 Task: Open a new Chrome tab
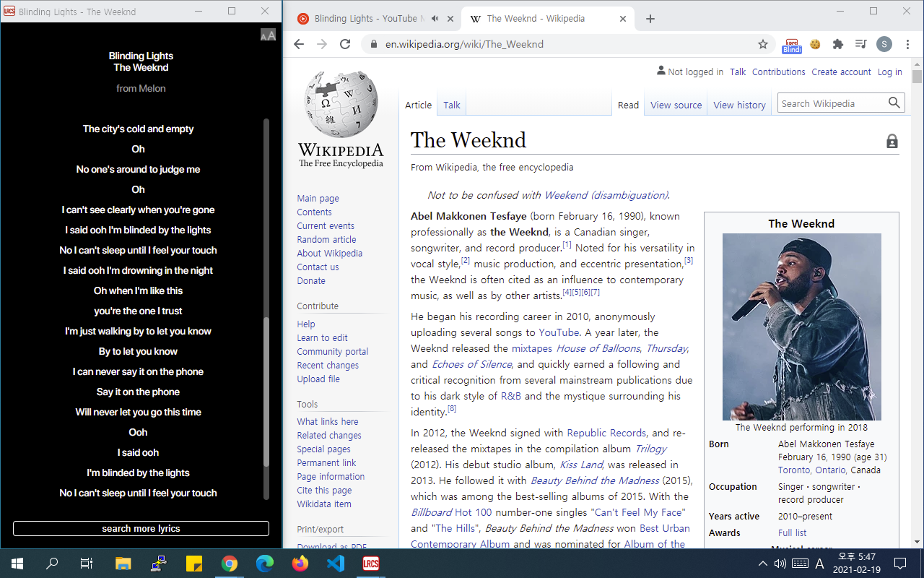[x=650, y=19]
